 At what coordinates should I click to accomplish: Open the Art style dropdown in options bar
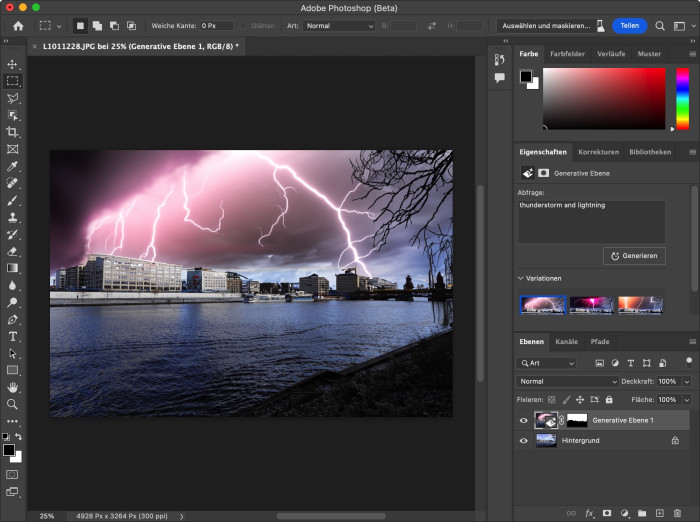[339, 26]
